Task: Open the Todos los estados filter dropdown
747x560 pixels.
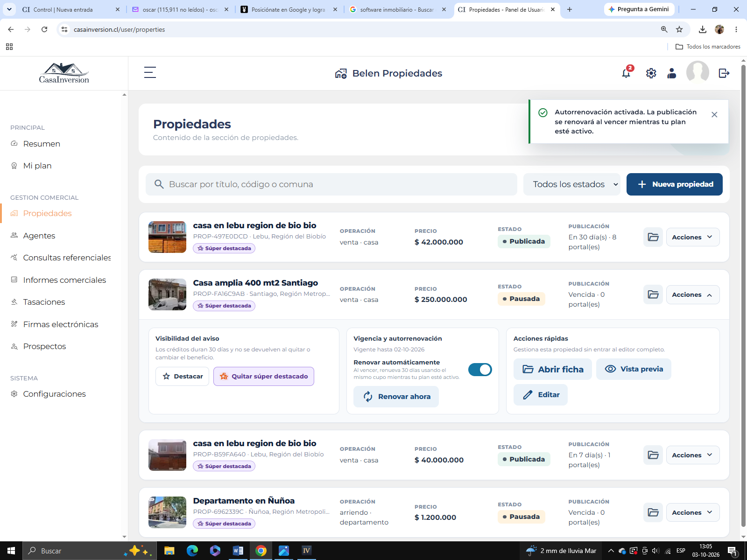Action: click(x=572, y=184)
